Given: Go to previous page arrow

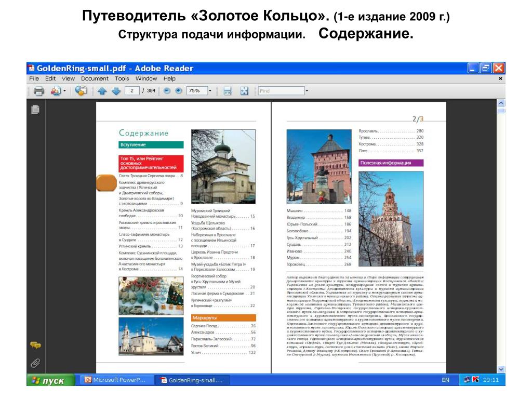Looking at the screenshot, I should pyautogui.click(x=102, y=90).
